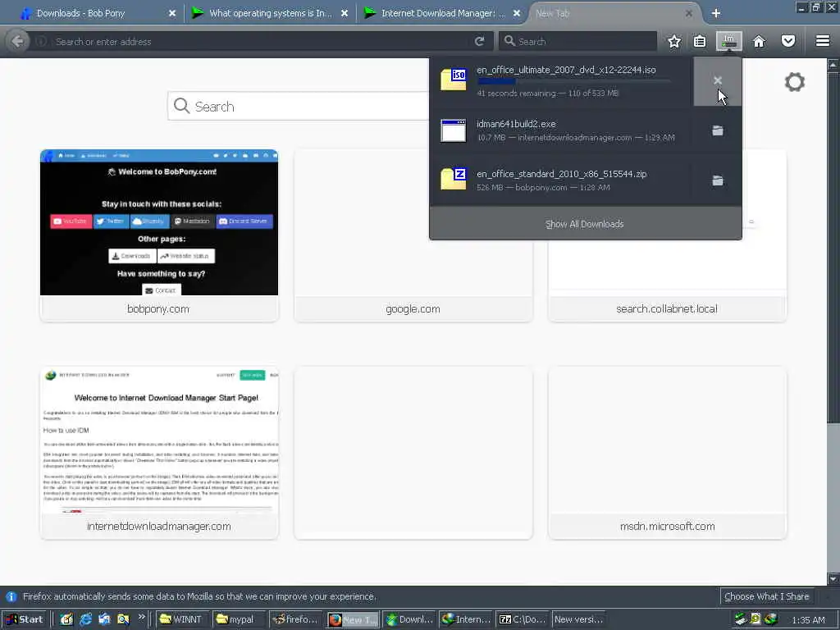
Task: Open the hamburger menu
Action: click(x=822, y=41)
